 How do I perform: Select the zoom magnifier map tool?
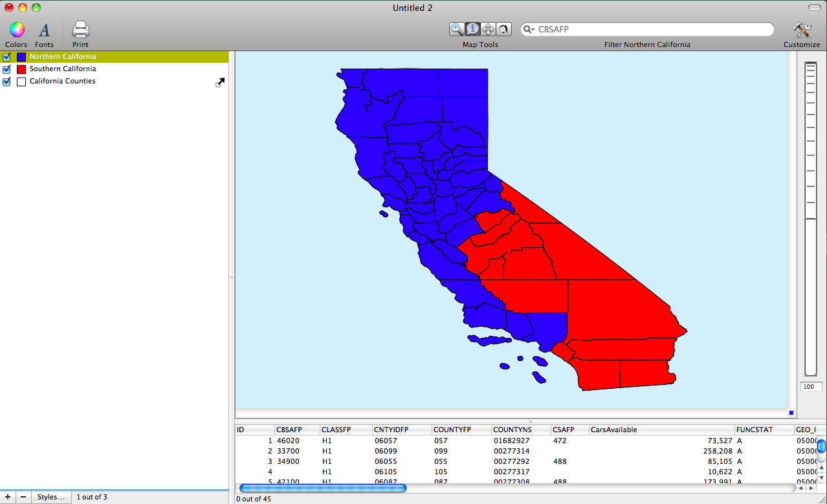click(x=457, y=29)
